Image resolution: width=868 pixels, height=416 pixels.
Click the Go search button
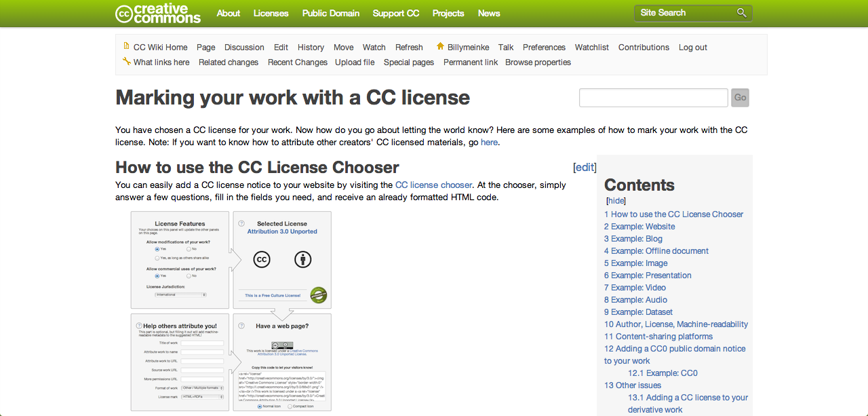coord(741,98)
